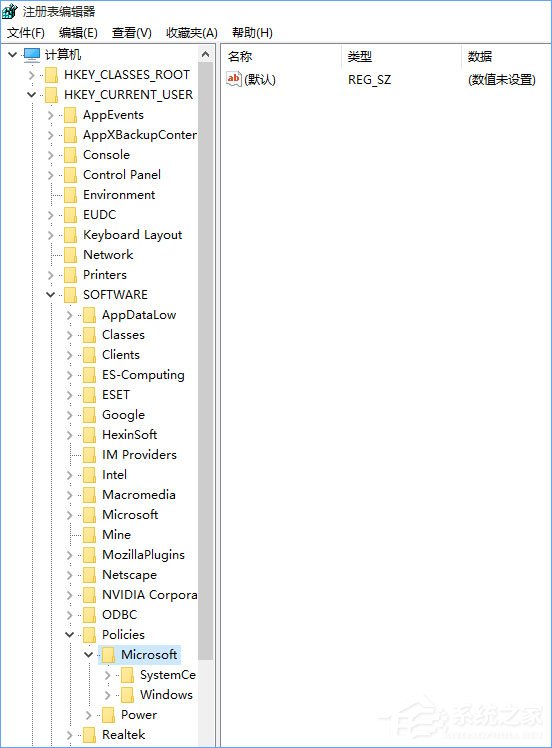This screenshot has height=748, width=552.
Task: Collapse selected Microsoft key under Policies
Action: click(89, 654)
